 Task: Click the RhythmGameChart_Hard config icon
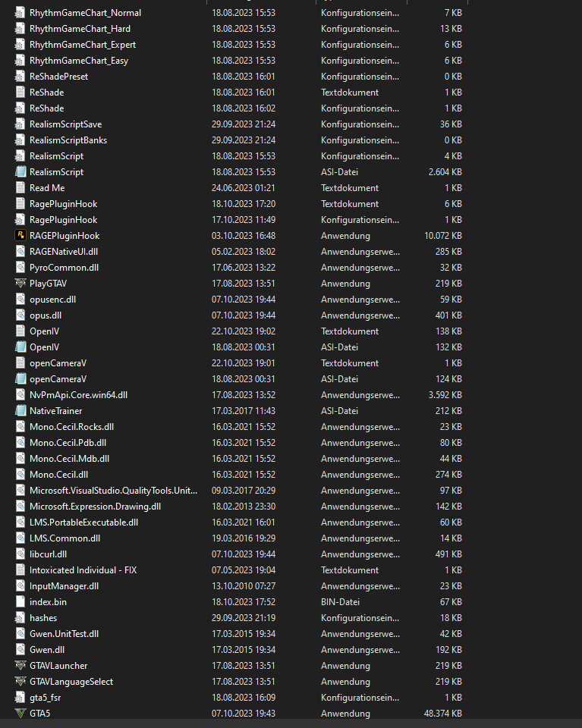coord(20,28)
